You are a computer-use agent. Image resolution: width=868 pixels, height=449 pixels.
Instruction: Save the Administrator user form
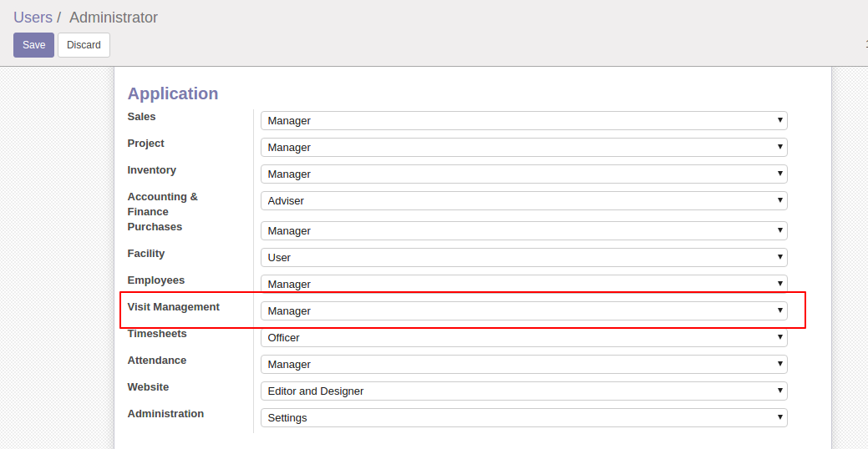(33, 45)
